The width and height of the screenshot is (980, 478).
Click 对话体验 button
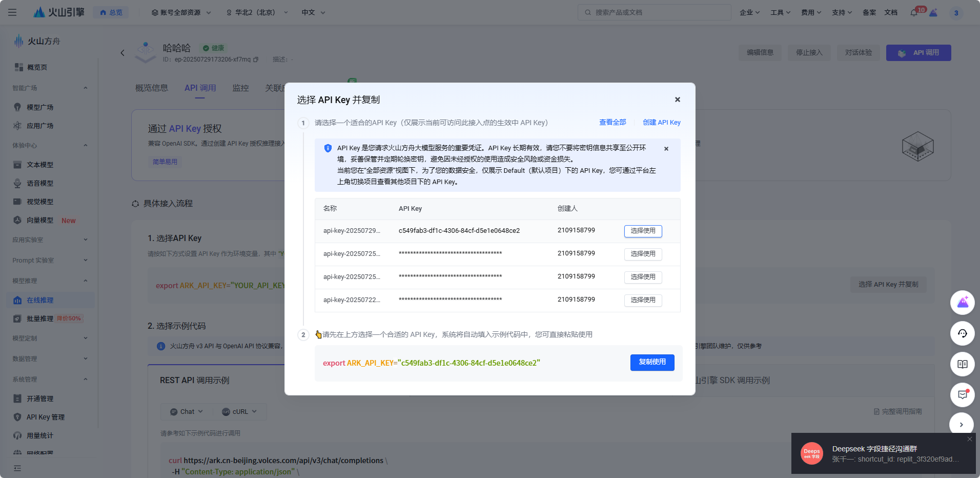pos(859,52)
